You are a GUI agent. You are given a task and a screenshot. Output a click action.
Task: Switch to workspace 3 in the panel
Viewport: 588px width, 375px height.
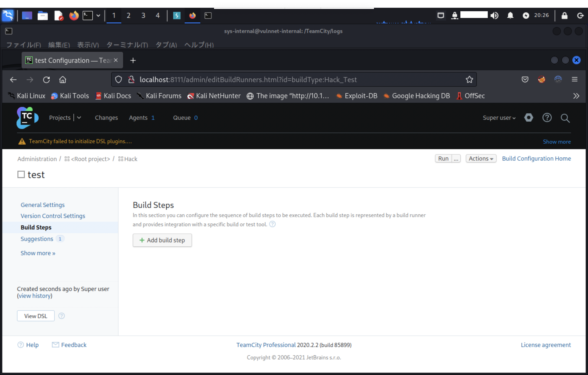[143, 16]
